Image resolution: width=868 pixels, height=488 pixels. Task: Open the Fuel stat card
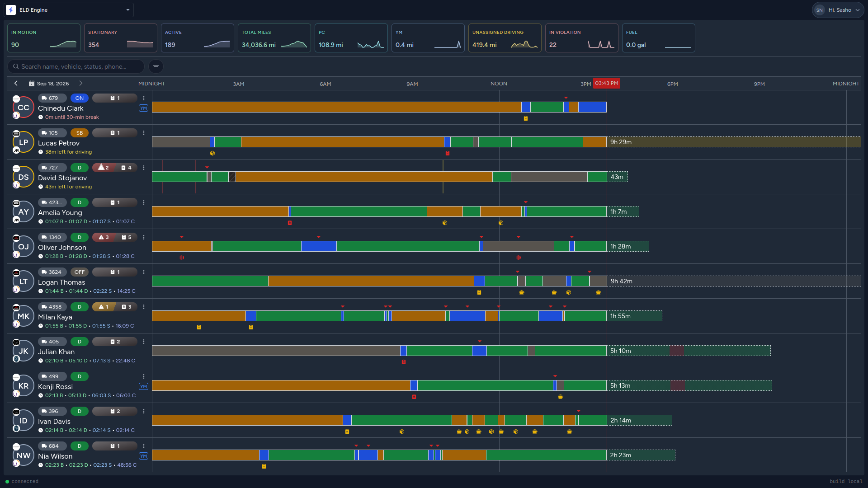pyautogui.click(x=659, y=38)
